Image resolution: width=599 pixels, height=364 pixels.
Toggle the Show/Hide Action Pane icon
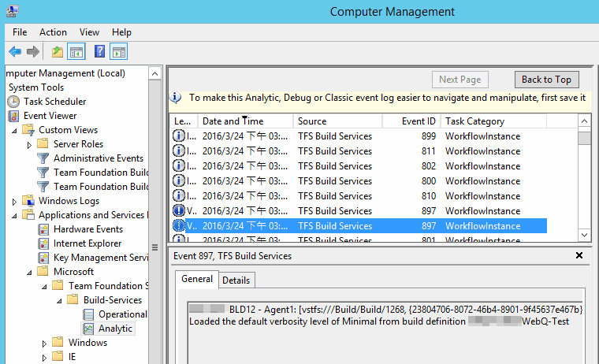click(x=119, y=52)
